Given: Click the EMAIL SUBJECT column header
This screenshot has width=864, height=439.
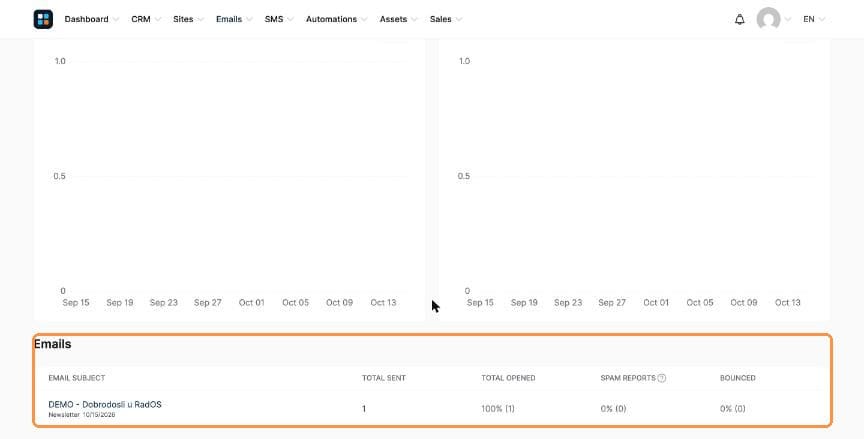Looking at the screenshot, I should 77,378.
